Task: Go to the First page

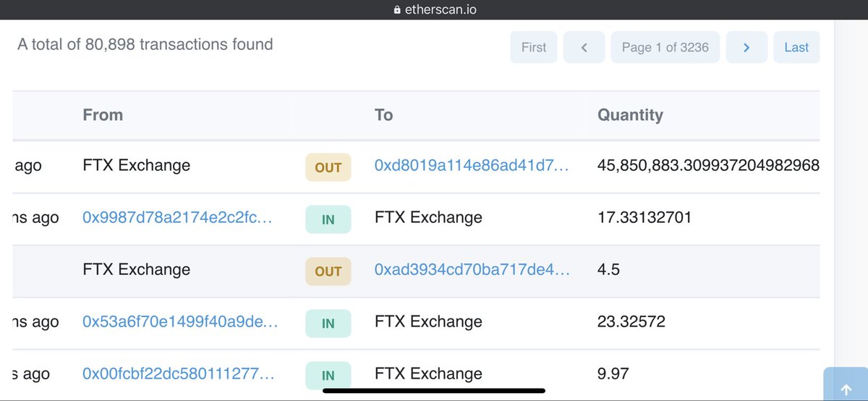Action: [534, 47]
